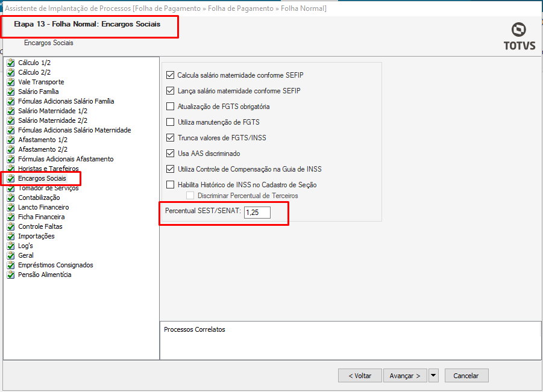Click the check icon beside Pensão Alimentícia
The height and width of the screenshot is (392, 543).
pyautogui.click(x=11, y=275)
